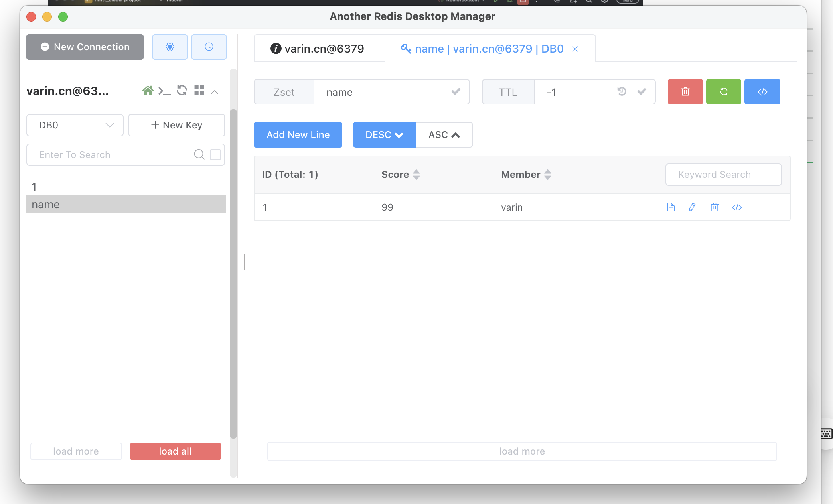Viewport: 833px width, 504px height.
Task: Open the settings gear button
Action: click(170, 47)
